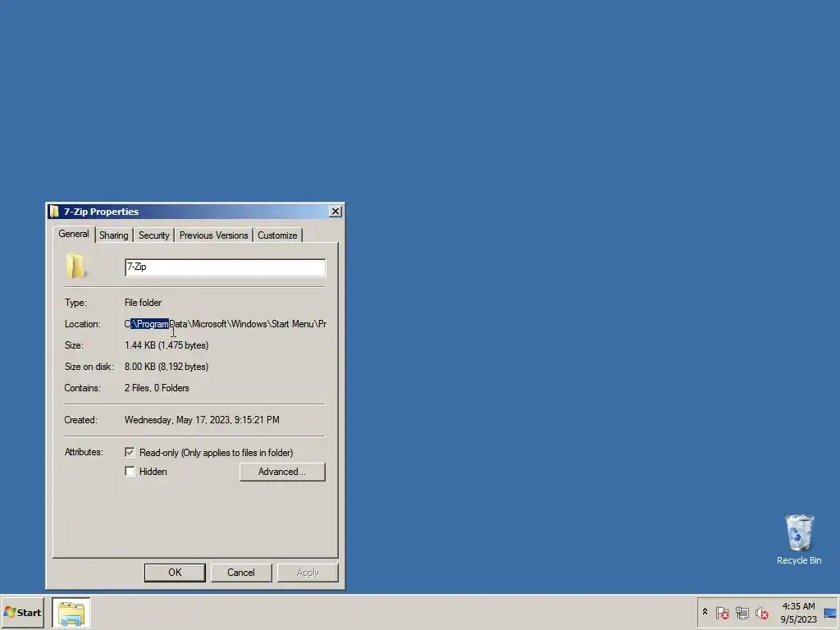Open the Start menu
840x630 pixels.
22,613
